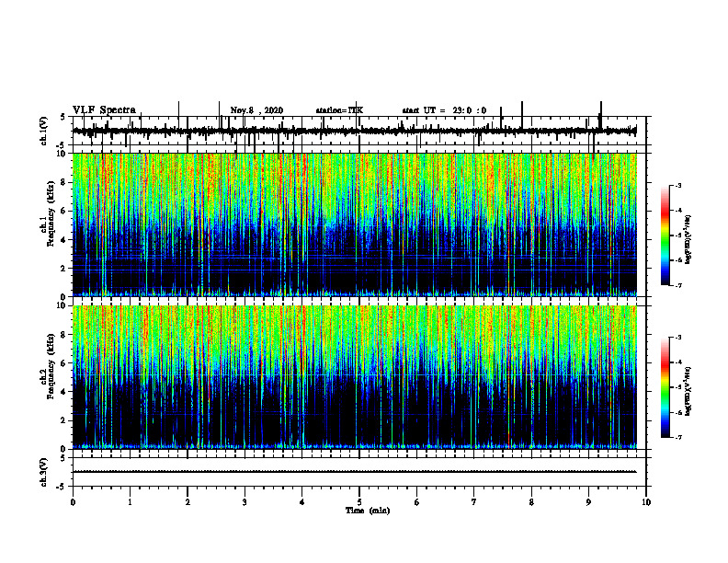Click the ch.1 voltage waveform trace
This screenshot has width=728, height=563.
(x=354, y=132)
